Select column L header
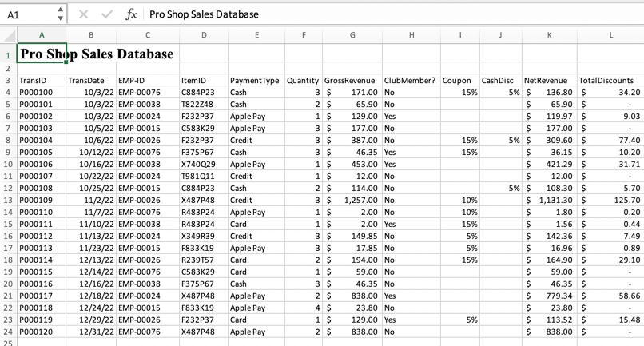The image size is (644, 346). [610, 35]
